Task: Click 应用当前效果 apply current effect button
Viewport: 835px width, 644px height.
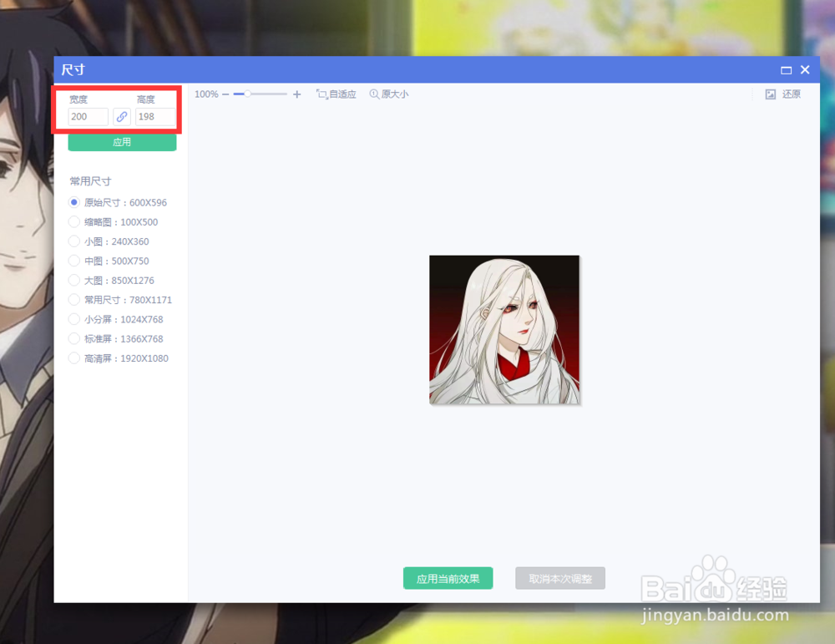Action: [448, 579]
